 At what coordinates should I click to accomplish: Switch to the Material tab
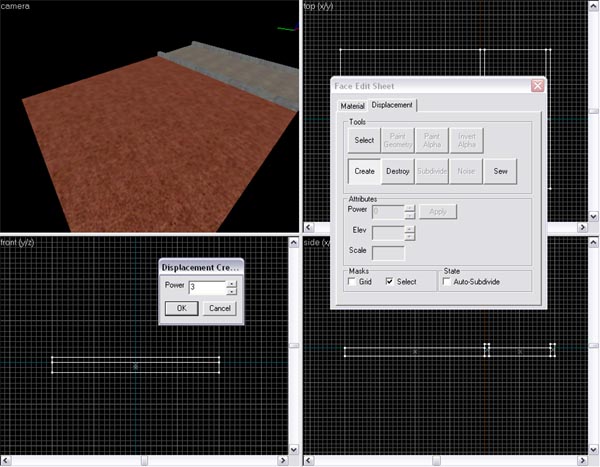352,105
